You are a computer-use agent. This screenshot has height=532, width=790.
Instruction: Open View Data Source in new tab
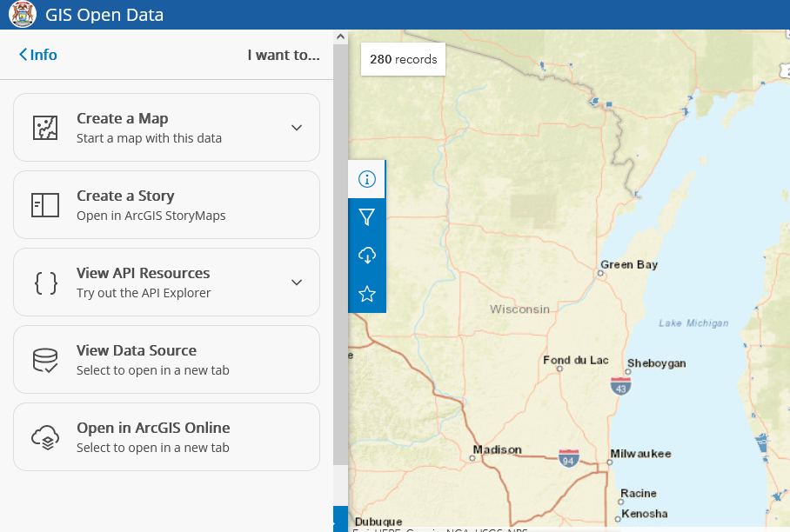tap(166, 359)
